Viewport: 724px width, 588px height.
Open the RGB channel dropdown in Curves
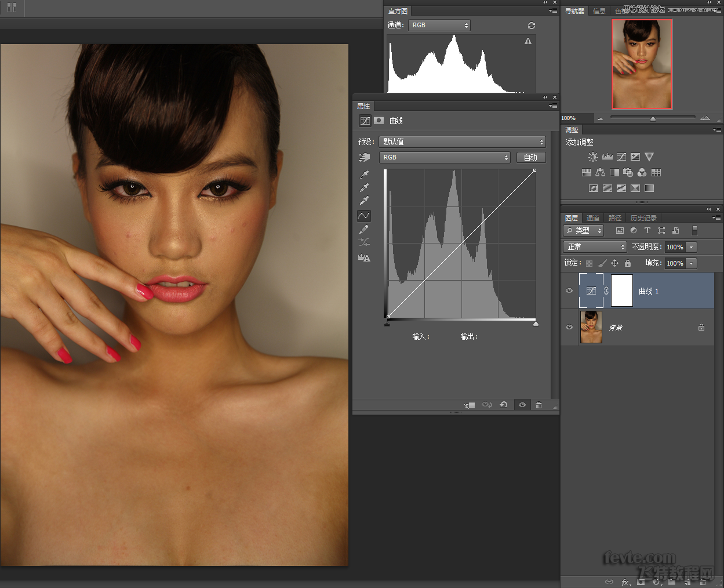[445, 157]
